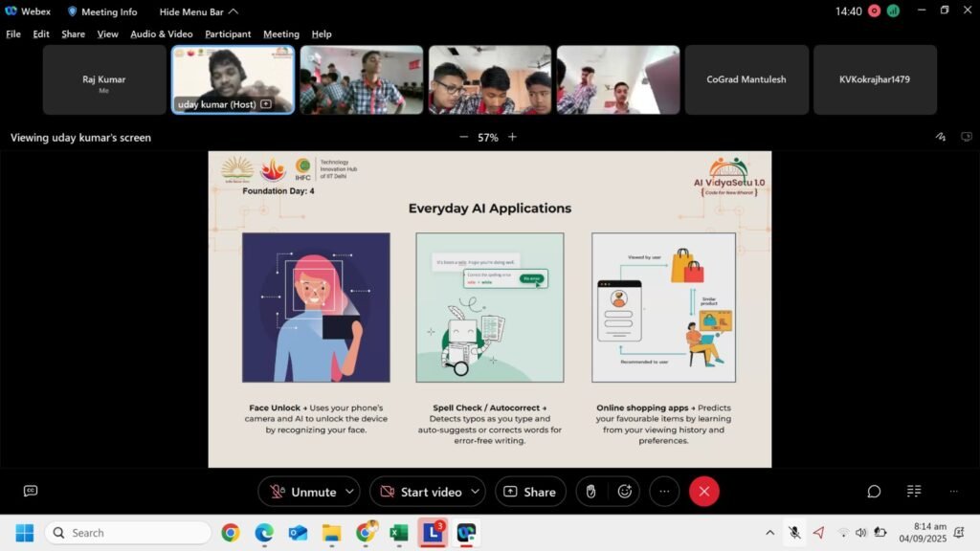
Task: Open closed captions with the CC icon
Action: (x=31, y=491)
